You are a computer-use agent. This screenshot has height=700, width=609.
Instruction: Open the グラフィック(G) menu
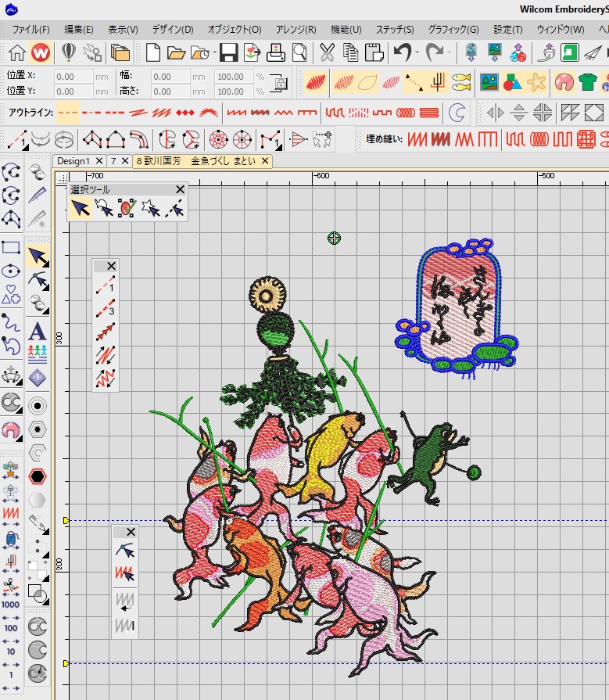[453, 30]
